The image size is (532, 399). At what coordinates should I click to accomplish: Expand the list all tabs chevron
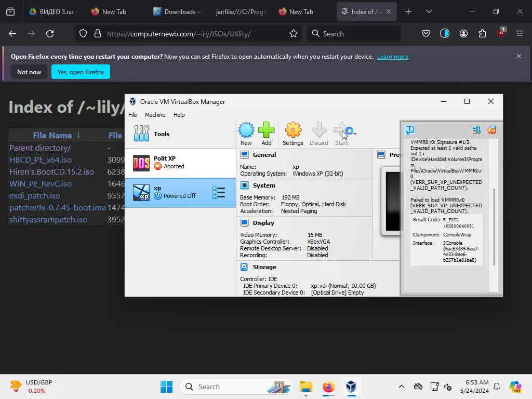click(429, 12)
